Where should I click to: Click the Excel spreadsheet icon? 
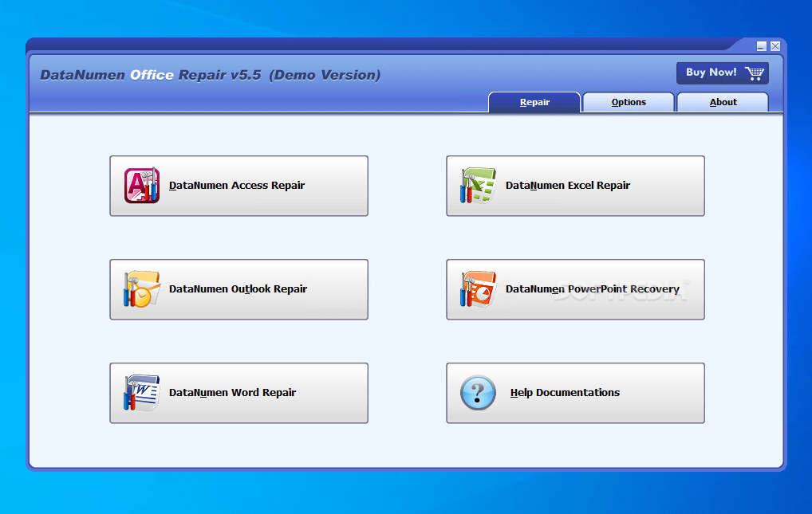point(476,186)
